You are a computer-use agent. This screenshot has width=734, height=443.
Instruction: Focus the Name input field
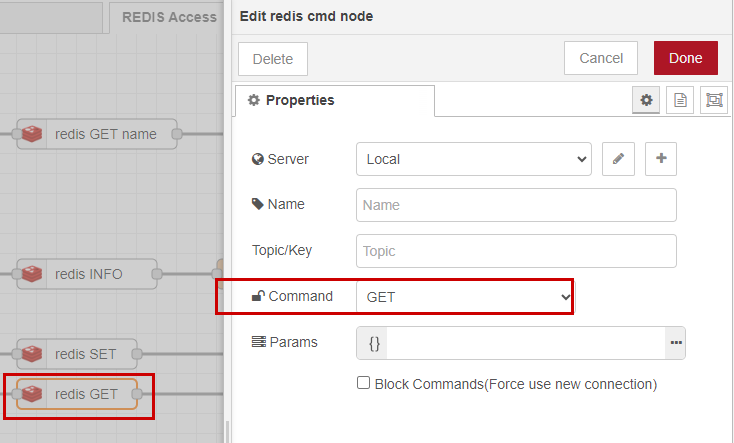pos(516,205)
